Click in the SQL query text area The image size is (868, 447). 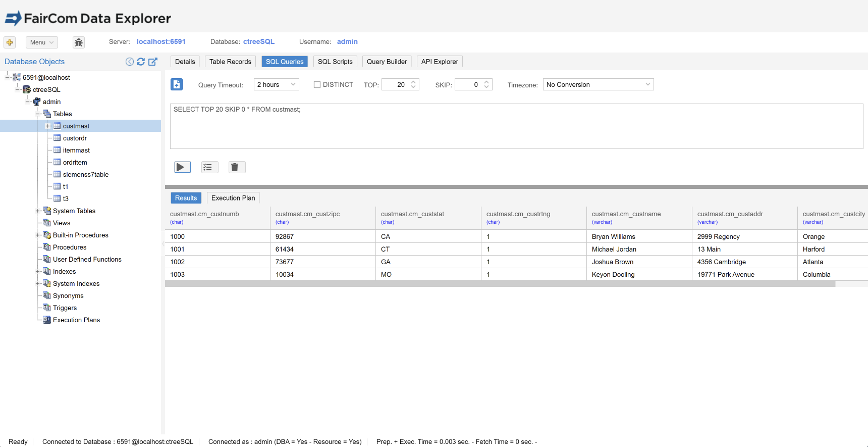click(516, 126)
